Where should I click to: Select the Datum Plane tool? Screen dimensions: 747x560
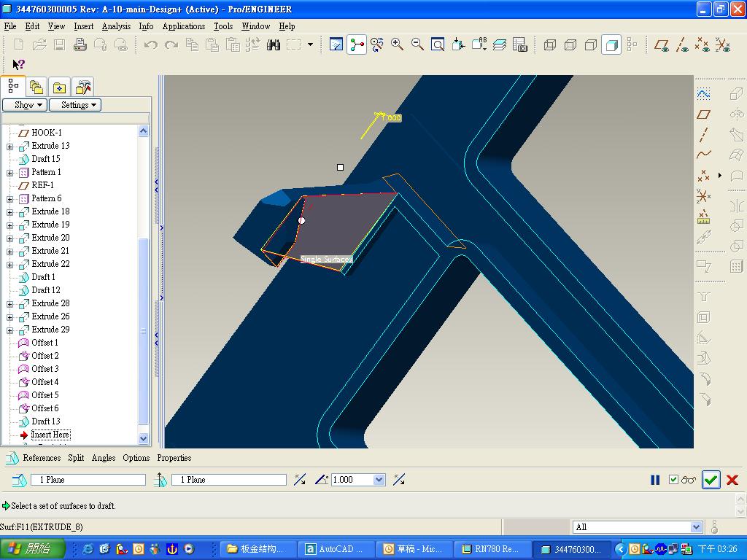tap(703, 114)
